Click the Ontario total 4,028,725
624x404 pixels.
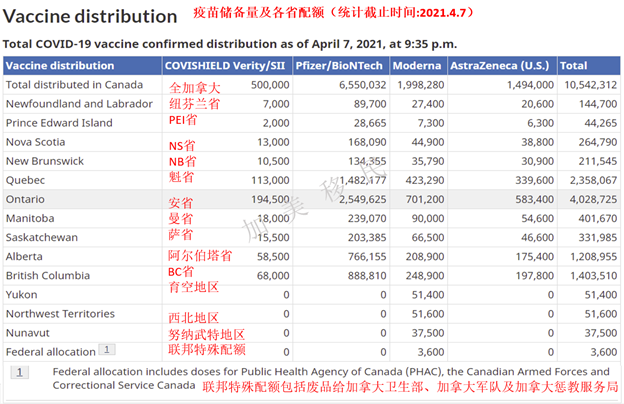(593, 199)
